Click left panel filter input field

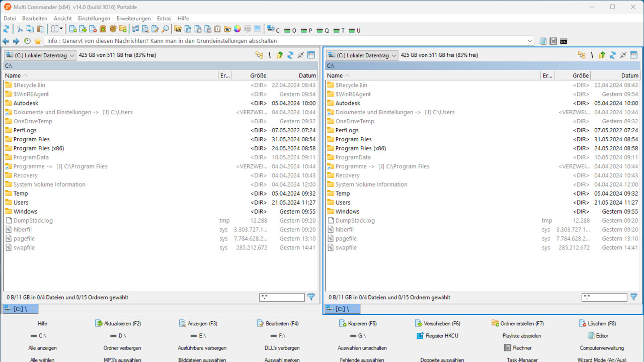coord(282,298)
